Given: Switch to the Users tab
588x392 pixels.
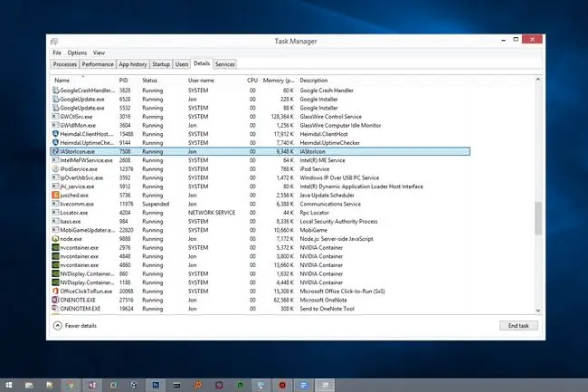Looking at the screenshot, I should tap(182, 64).
